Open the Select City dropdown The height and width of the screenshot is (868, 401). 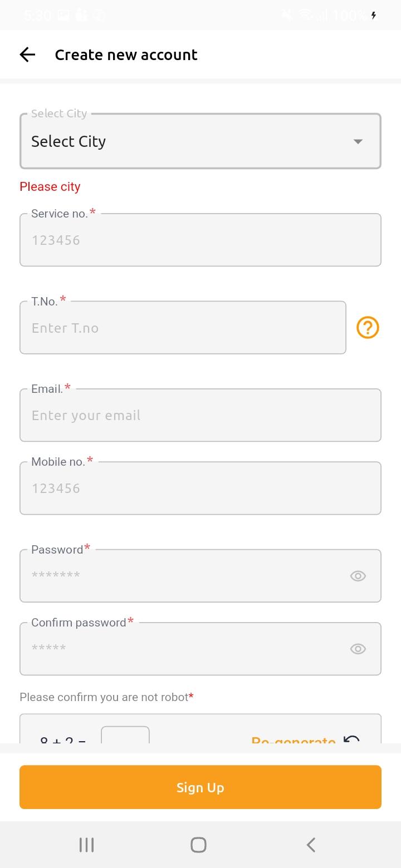(189, 141)
